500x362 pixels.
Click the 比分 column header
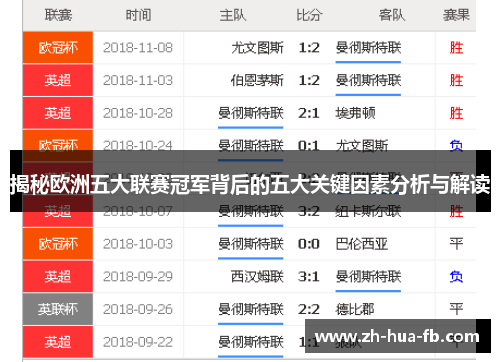click(309, 15)
